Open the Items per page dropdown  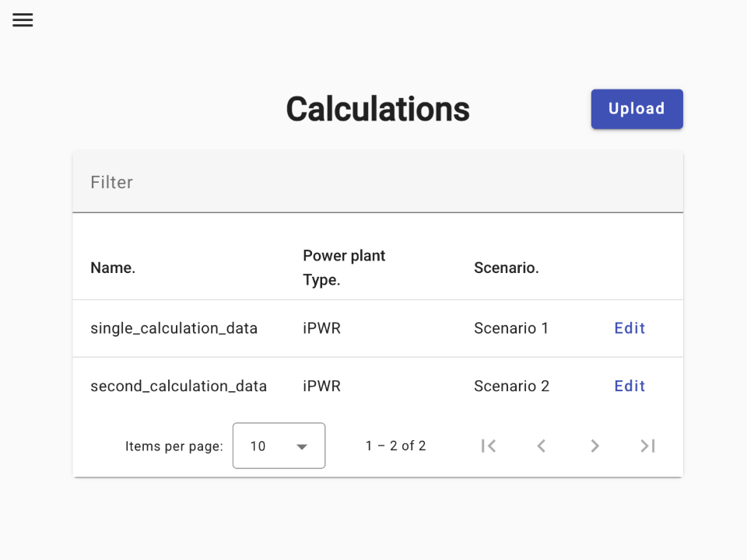click(279, 446)
